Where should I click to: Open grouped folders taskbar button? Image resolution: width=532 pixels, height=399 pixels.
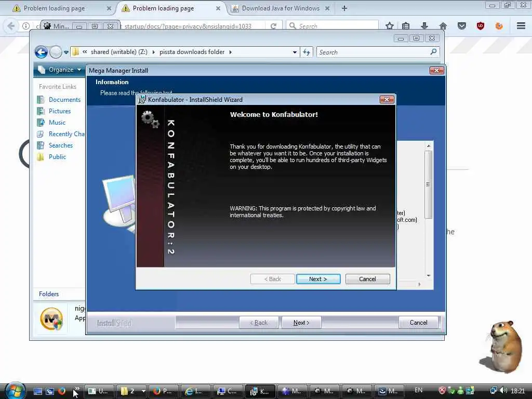click(x=130, y=391)
